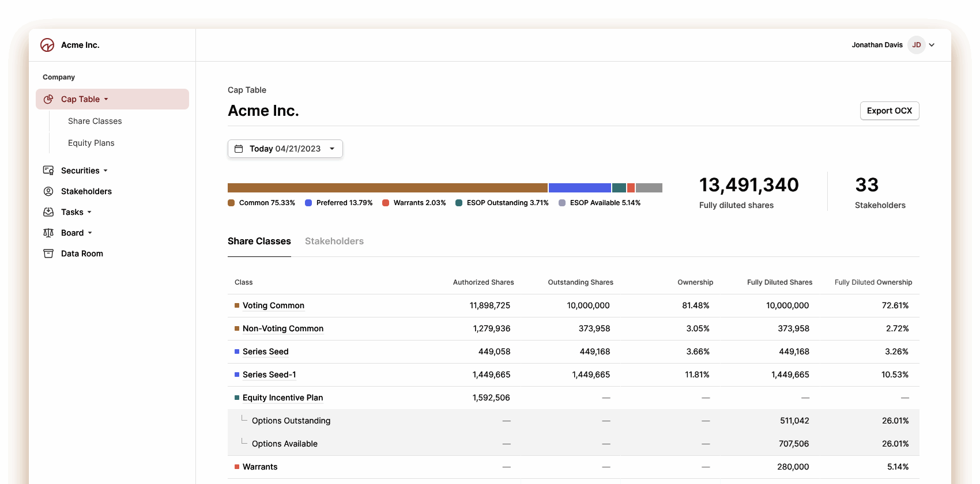Click the ESOP Outstanding 3.71% legend entry
Screen dimensions: 980x484
(x=502, y=203)
